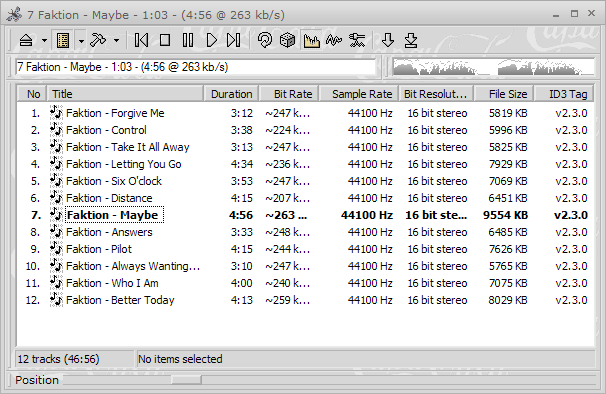606x394 pixels.
Task: Click the Position label in the seek bar
Action: (x=37, y=380)
